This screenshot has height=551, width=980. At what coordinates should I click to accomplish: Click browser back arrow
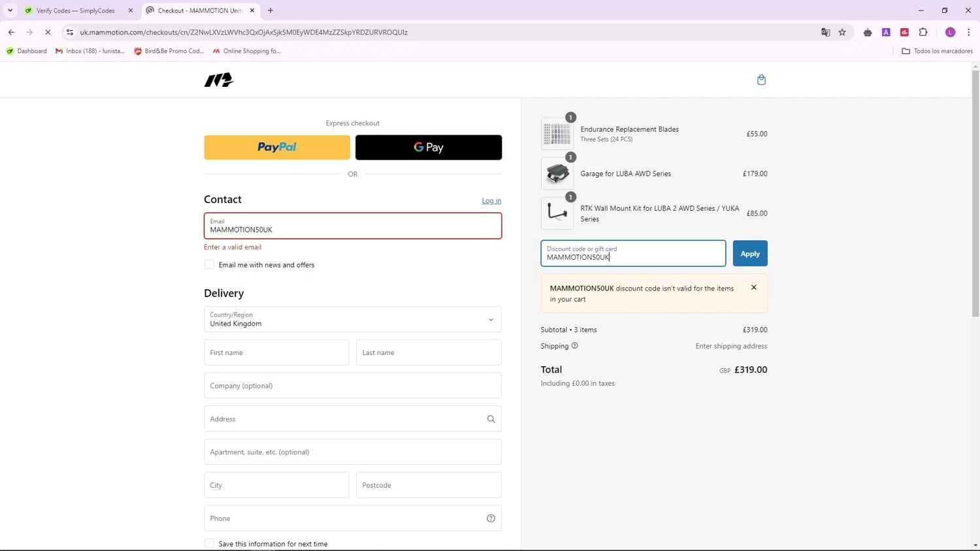coord(11,32)
